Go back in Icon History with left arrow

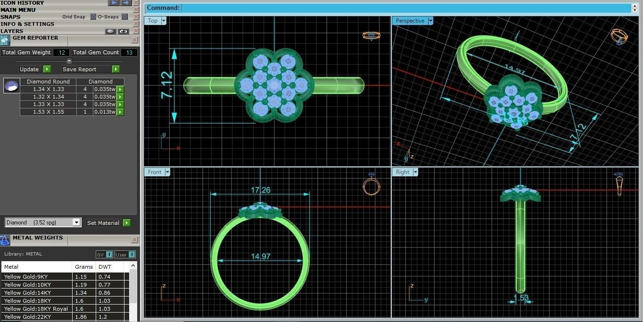114,3
